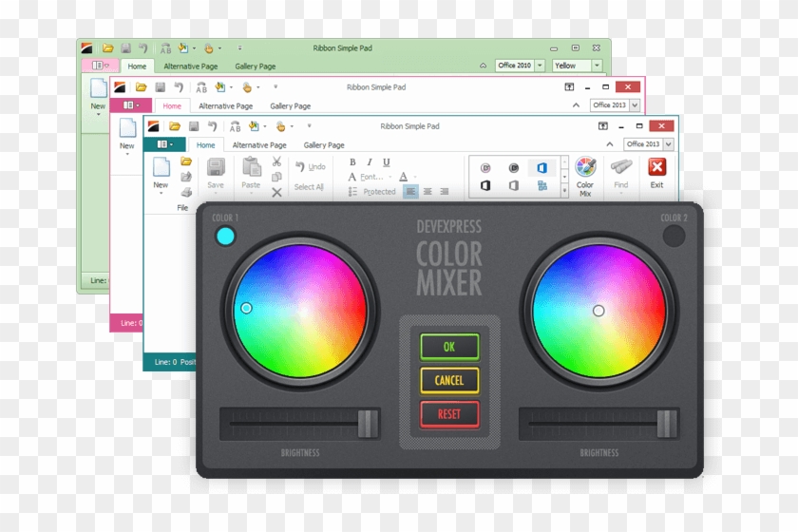This screenshot has width=798, height=532.
Task: Click CANCEL in Color Mixer
Action: [x=449, y=380]
